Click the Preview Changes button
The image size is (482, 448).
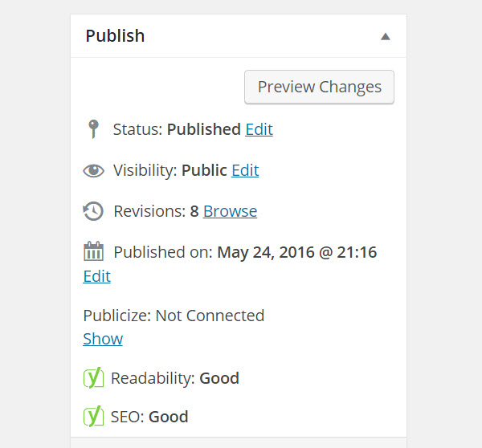click(x=319, y=87)
